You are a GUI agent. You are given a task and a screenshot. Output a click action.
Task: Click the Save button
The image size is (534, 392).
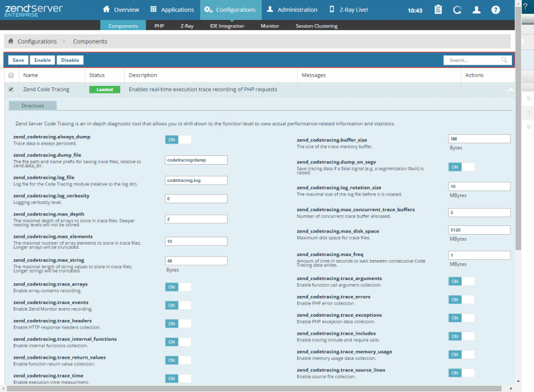(x=18, y=60)
